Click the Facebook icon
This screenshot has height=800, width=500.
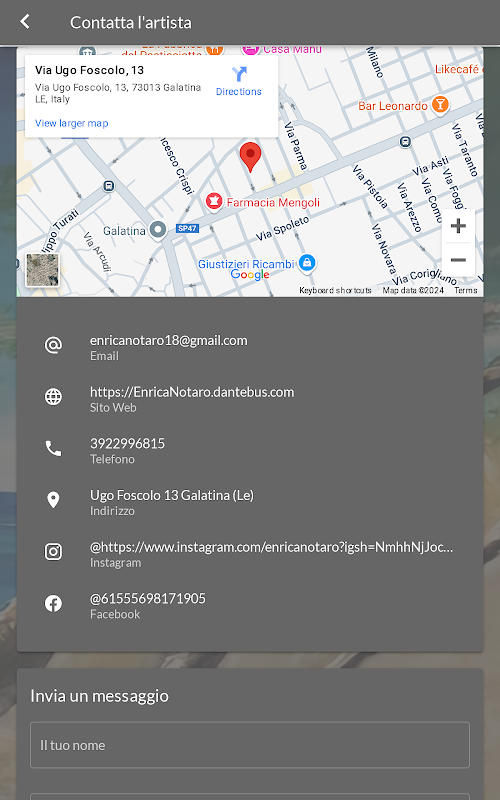[x=53, y=603]
